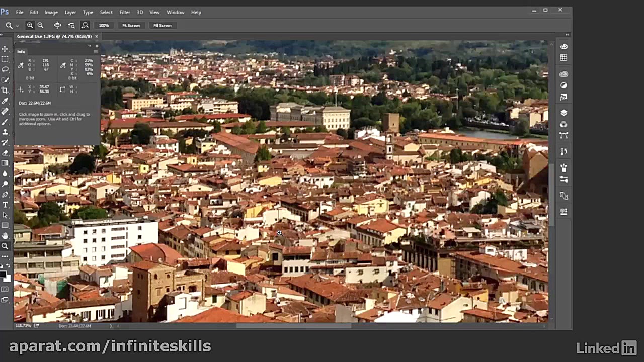This screenshot has width=644, height=362.
Task: Open the Info panel flyout menu
Action: tap(96, 52)
